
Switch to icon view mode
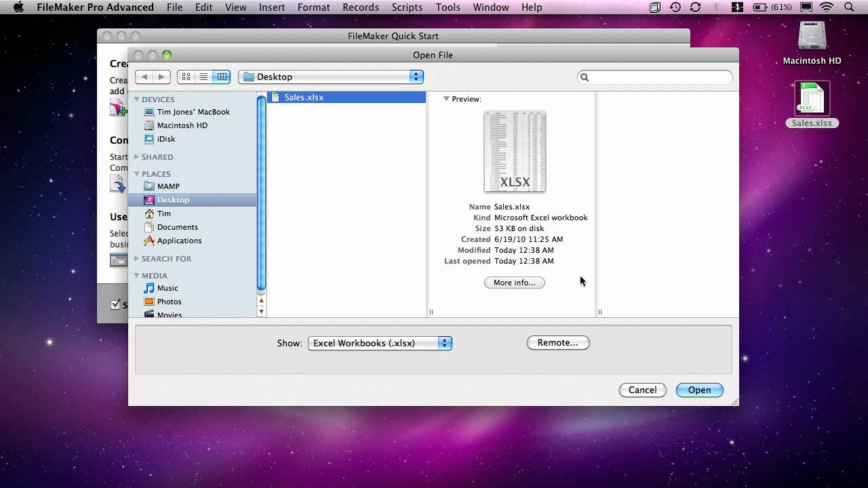point(186,77)
